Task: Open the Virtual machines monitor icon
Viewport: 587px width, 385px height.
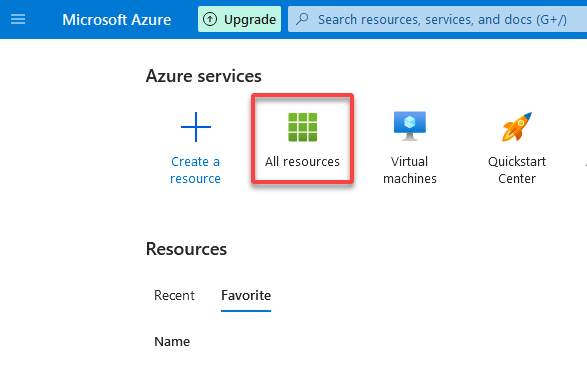Action: (x=410, y=126)
